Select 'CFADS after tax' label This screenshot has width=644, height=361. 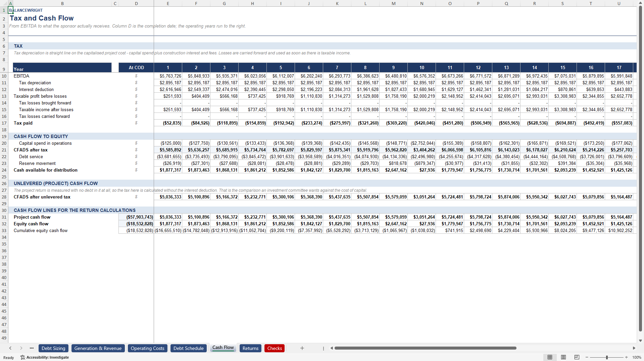(x=31, y=150)
